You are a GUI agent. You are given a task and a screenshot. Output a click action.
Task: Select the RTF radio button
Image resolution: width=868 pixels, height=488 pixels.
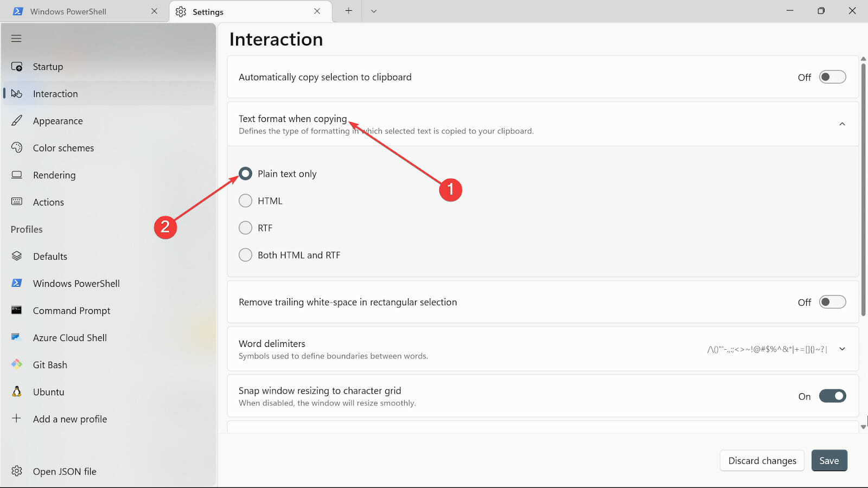(x=245, y=228)
